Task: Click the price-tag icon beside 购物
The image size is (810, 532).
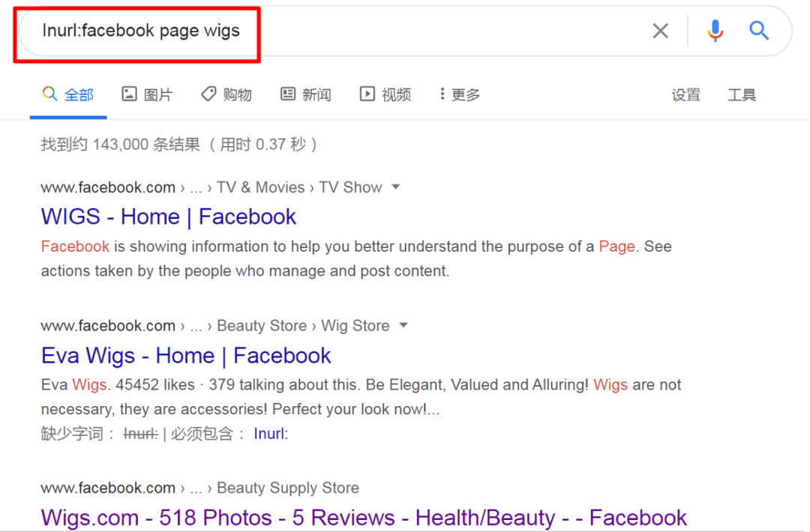Action: (208, 94)
